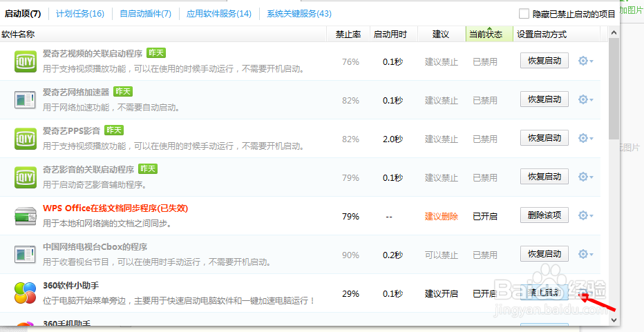
Task: Click the scrollbar down arrow
Action: [614, 320]
